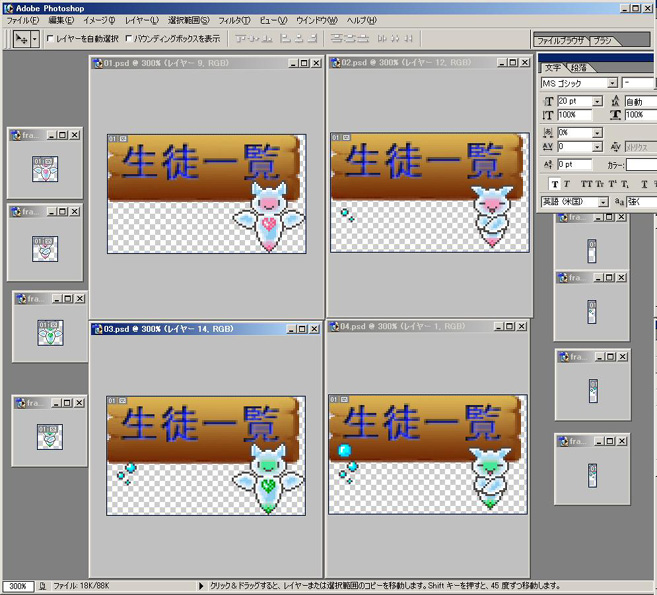Image resolution: width=657 pixels, height=595 pixels.
Task: Open the ウィンドウ(W) menu
Action: pyautogui.click(x=317, y=20)
